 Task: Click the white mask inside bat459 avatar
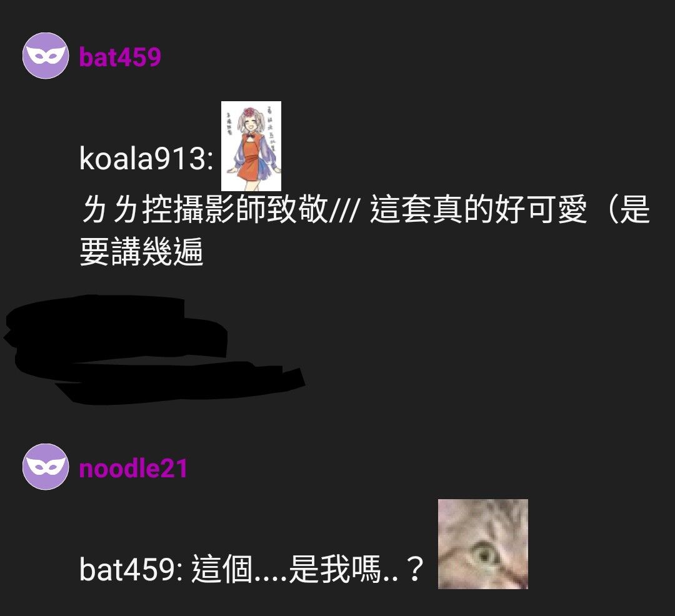[46, 56]
